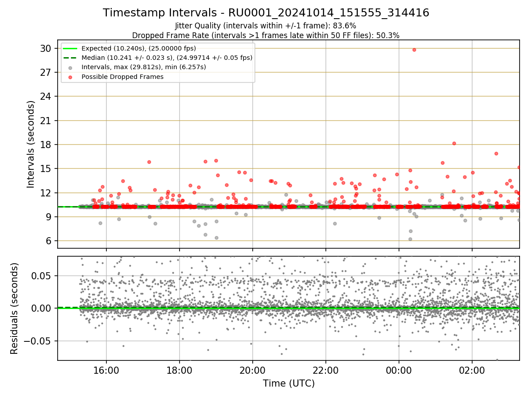Select the "Dropped Frame Rate" 50.3% subtitle line
This screenshot has height=399, width=532.
tap(266, 35)
